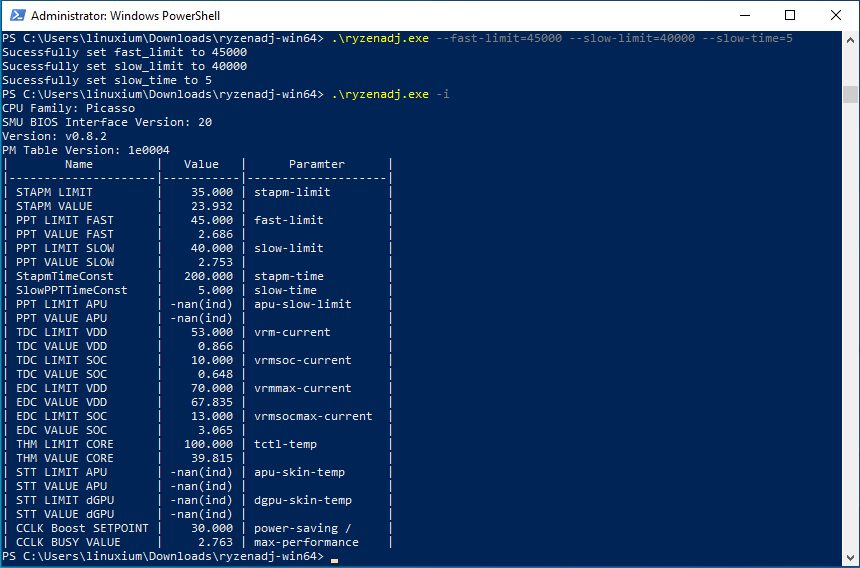
Task: Click 'Sucessfully set slow_time to 5' line
Action: coord(107,80)
